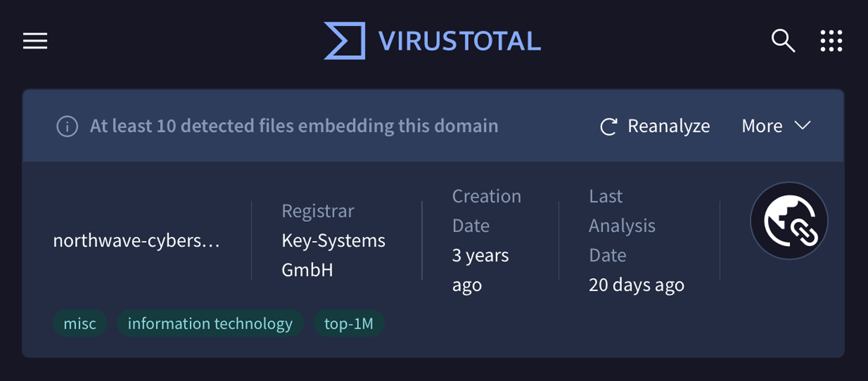Select the information technology tag
The width and height of the screenshot is (868, 381).
(x=210, y=323)
